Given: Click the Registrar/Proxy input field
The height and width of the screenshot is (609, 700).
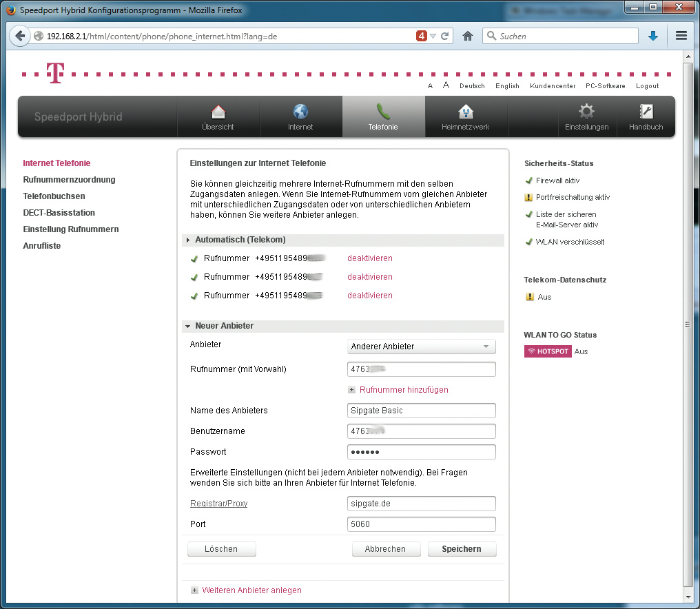Looking at the screenshot, I should point(422,503).
